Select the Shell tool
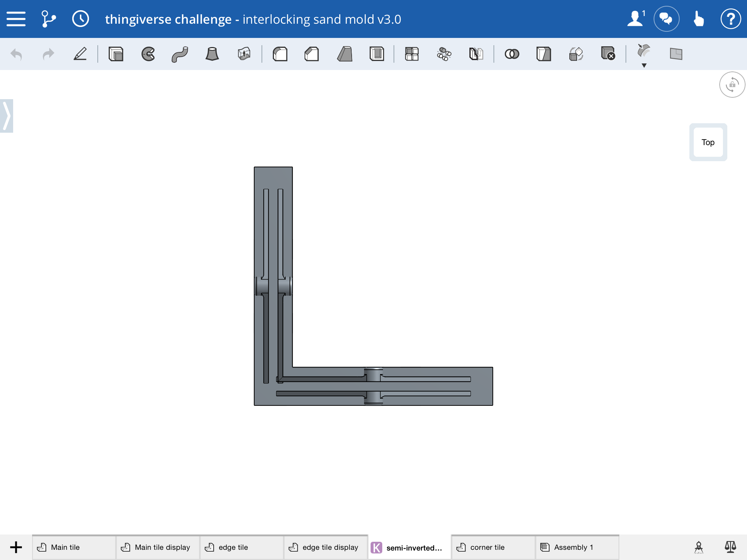 tap(377, 54)
